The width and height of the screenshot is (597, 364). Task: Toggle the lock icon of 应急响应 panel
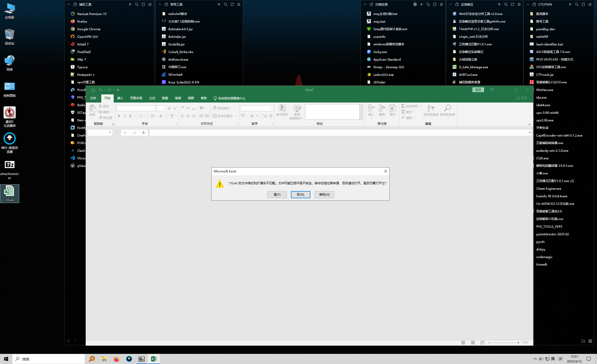pyautogui.click(x=457, y=4)
